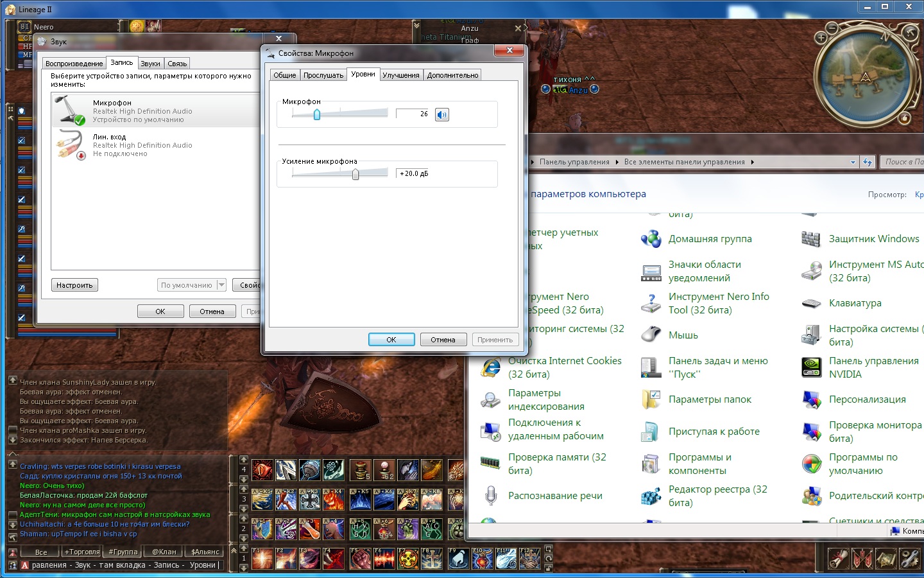This screenshot has height=578, width=924.
Task: Select the Все chat channel tab
Action: (x=41, y=552)
